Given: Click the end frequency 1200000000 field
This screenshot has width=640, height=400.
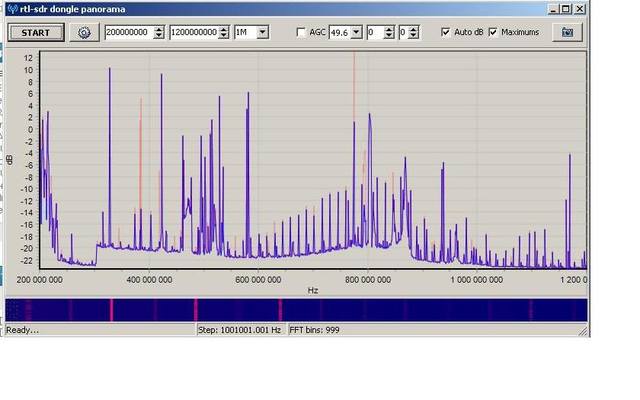Looking at the screenshot, I should click(195, 32).
